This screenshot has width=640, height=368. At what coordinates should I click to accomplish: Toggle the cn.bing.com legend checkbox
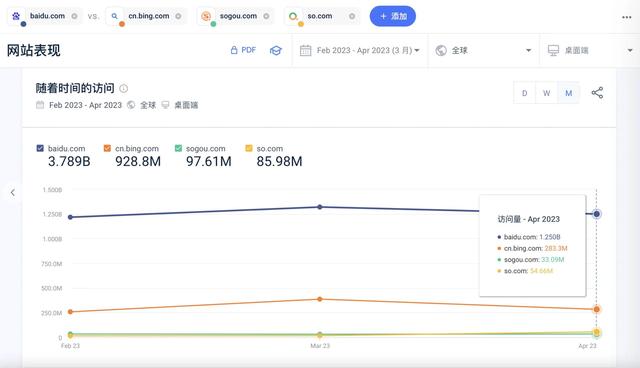coord(107,148)
